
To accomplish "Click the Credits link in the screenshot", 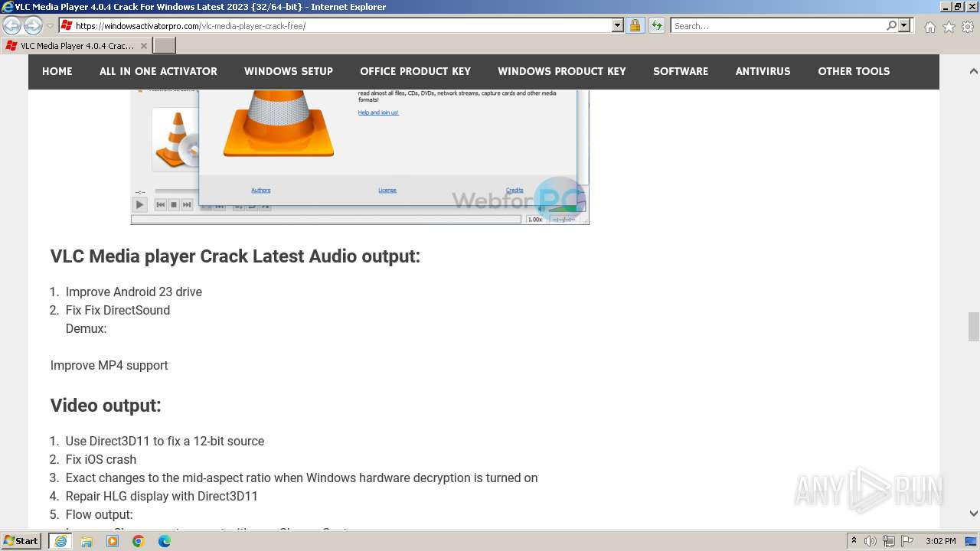I will (x=514, y=190).
